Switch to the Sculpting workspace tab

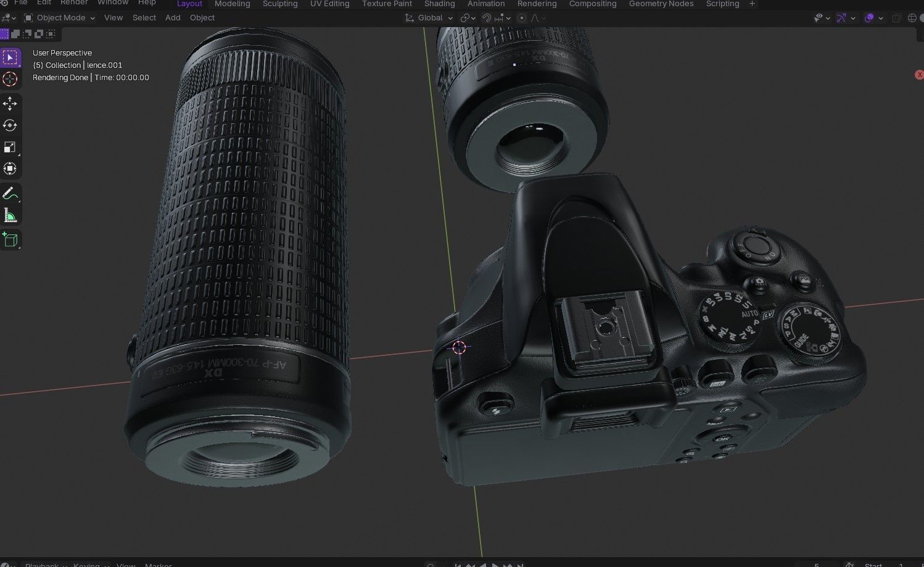(280, 4)
